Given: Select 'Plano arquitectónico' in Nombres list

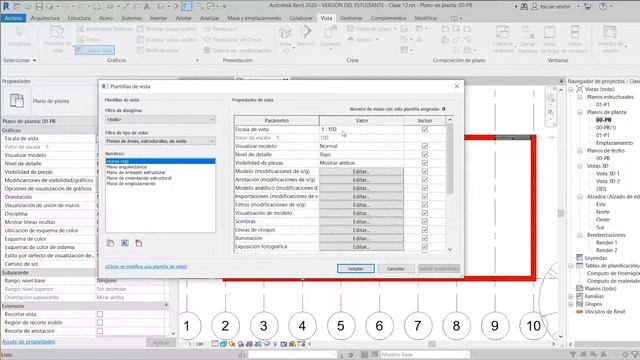Looking at the screenshot, I should [127, 167].
